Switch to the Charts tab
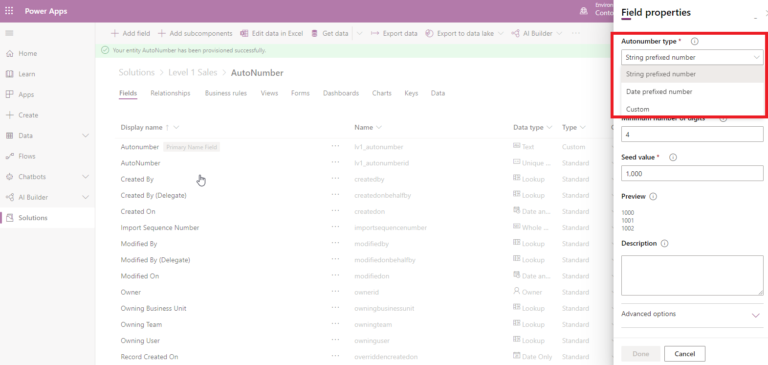The height and width of the screenshot is (365, 768). click(382, 93)
